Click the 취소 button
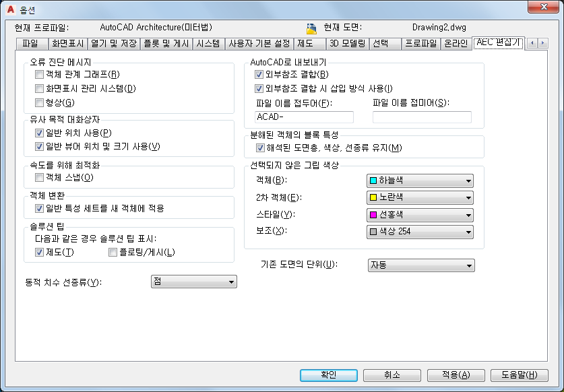This screenshot has height=392, width=564. [392, 375]
